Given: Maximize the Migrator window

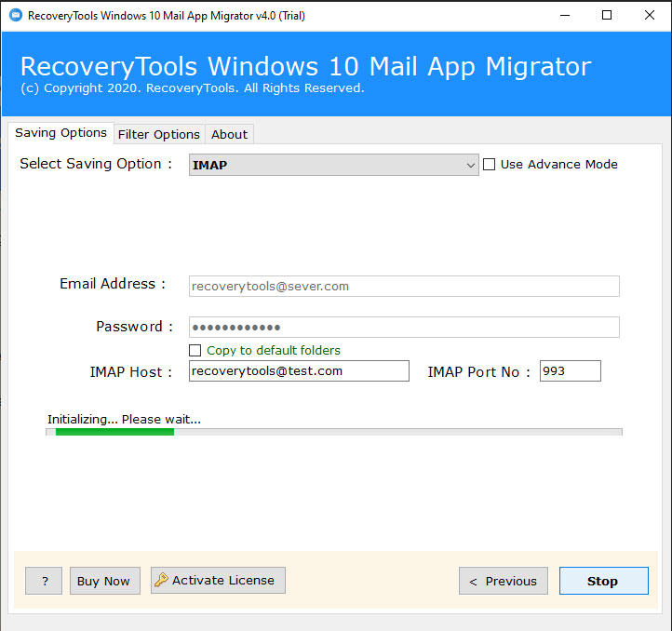Looking at the screenshot, I should pos(607,16).
